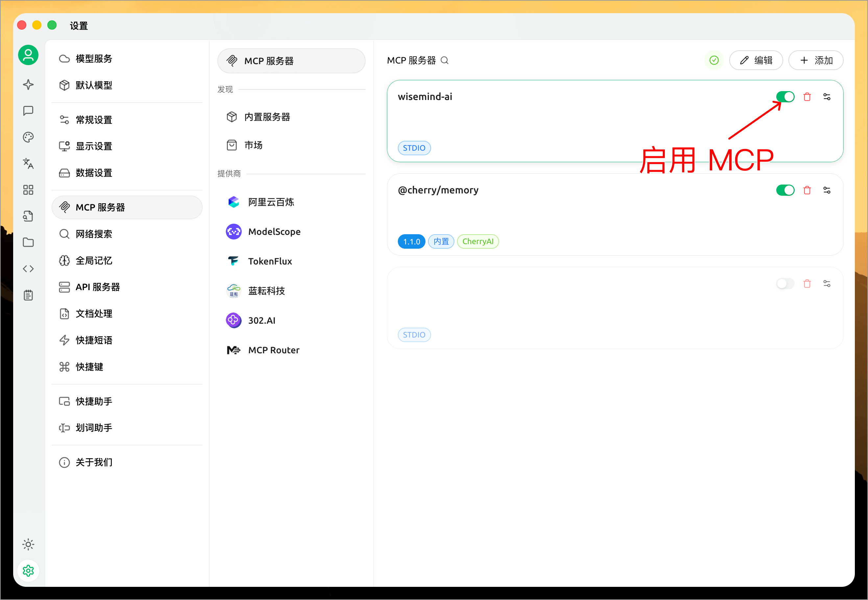This screenshot has height=600, width=868.
Task: Open the knowledge base document search icon
Action: point(28,216)
